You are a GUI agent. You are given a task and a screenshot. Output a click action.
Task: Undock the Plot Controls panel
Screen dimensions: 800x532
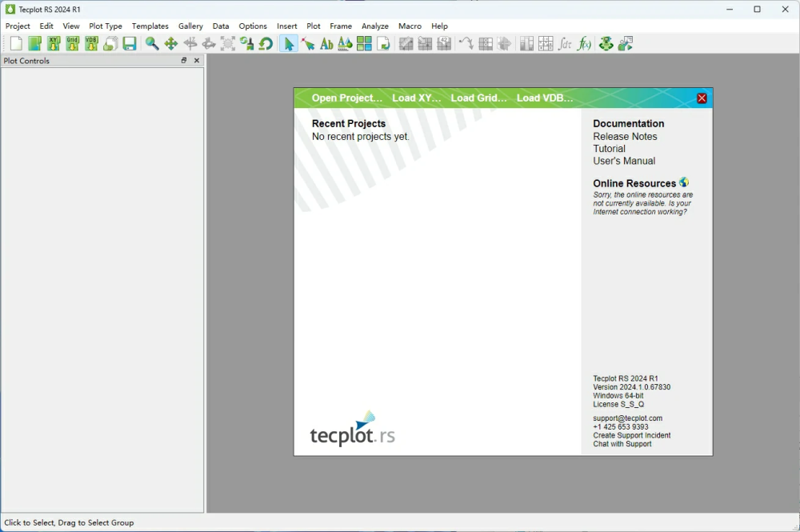click(184, 61)
